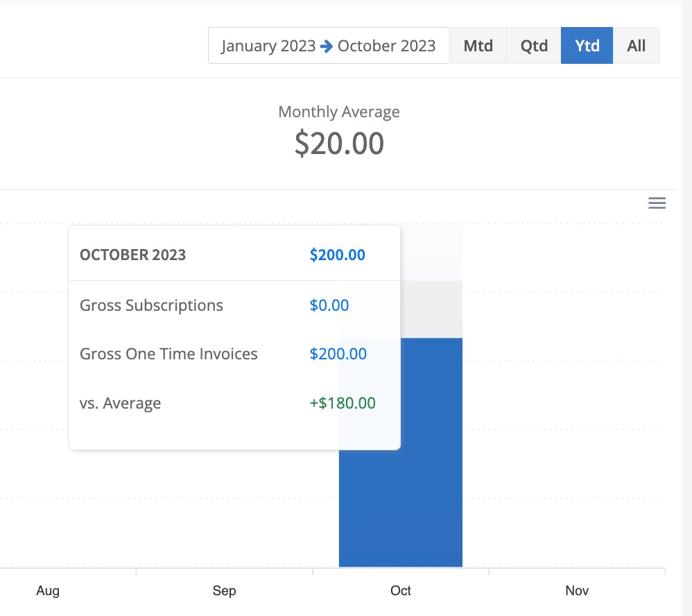Click the Gross Subscriptions label
Viewport: 692px width, 616px height.
(151, 305)
